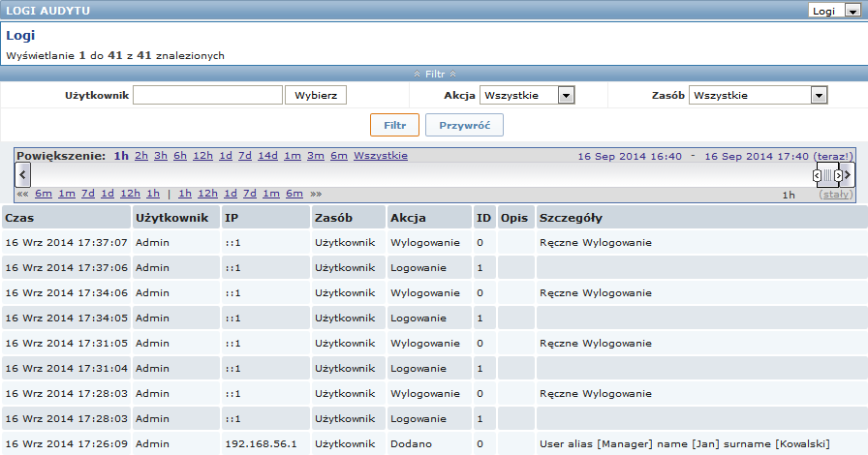This screenshot has width=868, height=455.
Task: Move the period back by 12h
Action: click(130, 194)
